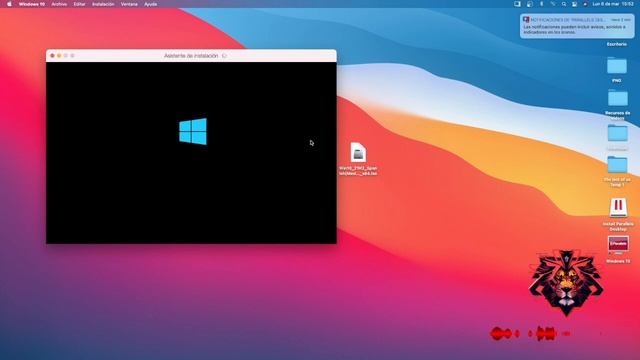
Task: Click the Bluetooth menu bar icon
Action: 542,4
